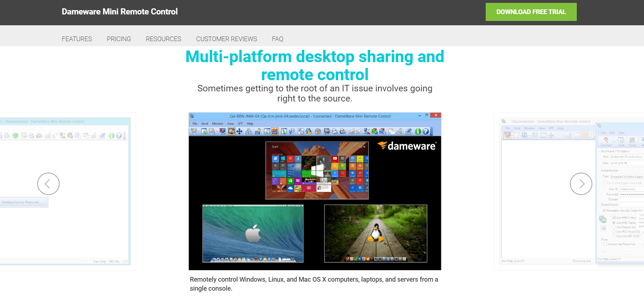Click the dameware logo in the screenshot
This screenshot has height=308, width=644.
point(407,146)
